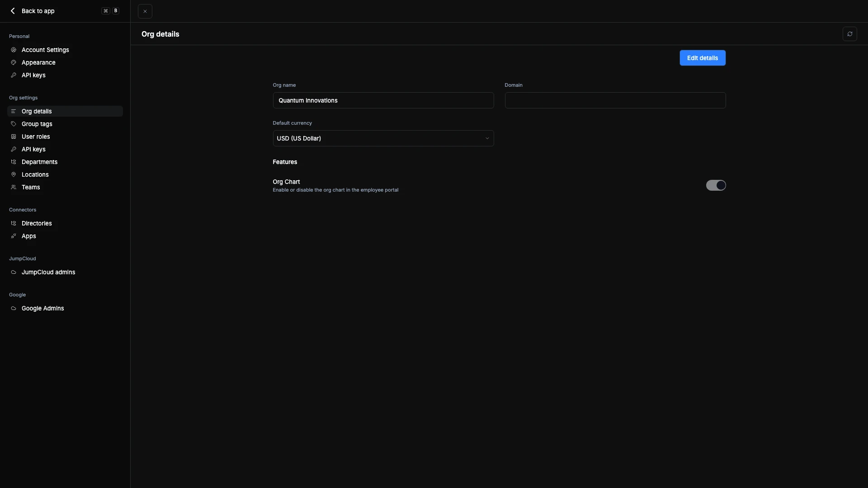This screenshot has width=868, height=488.
Task: Click the pin icon beside Locations
Action: click(14, 174)
